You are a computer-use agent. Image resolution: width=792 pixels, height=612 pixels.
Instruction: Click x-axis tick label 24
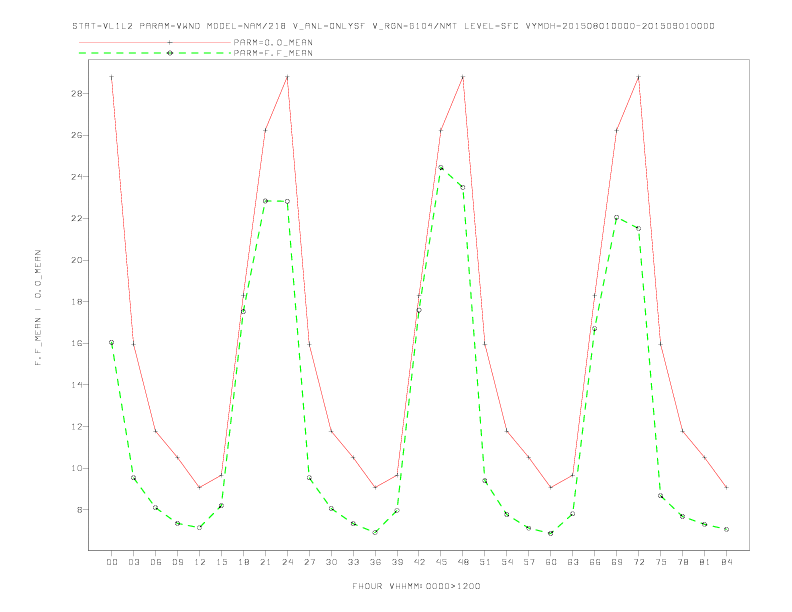click(x=287, y=562)
